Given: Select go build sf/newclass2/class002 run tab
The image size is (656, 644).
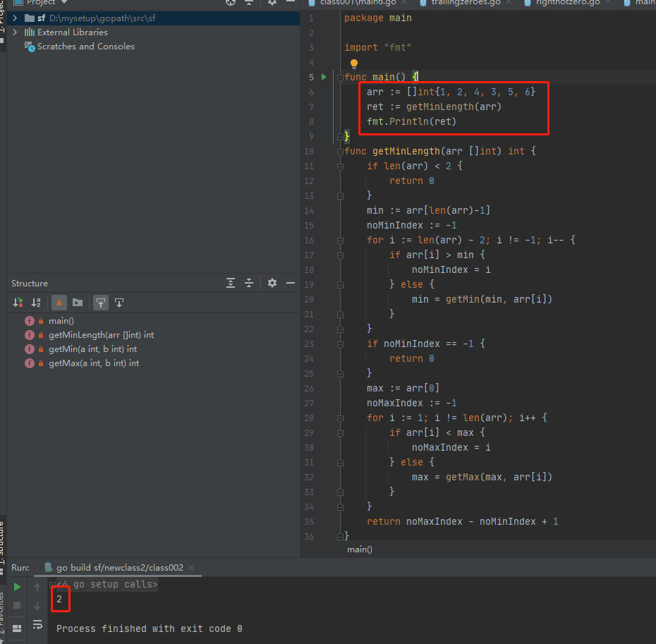Looking at the screenshot, I should (x=119, y=568).
